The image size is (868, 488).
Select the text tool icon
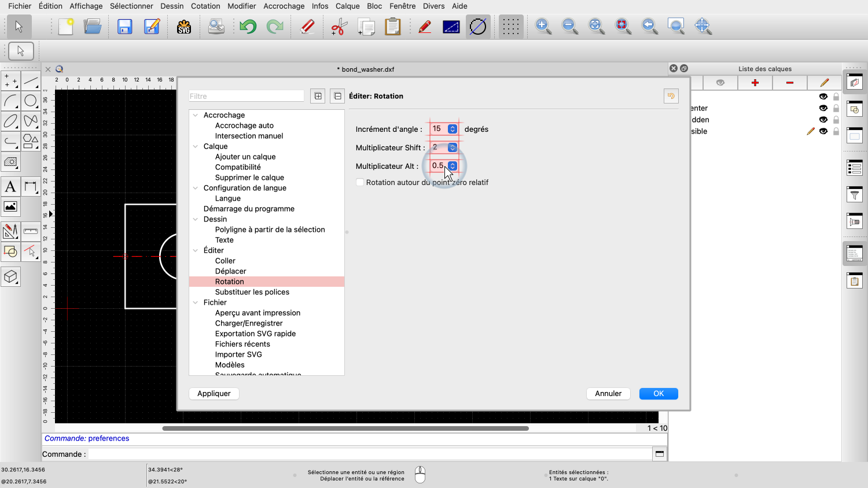pyautogui.click(x=10, y=187)
